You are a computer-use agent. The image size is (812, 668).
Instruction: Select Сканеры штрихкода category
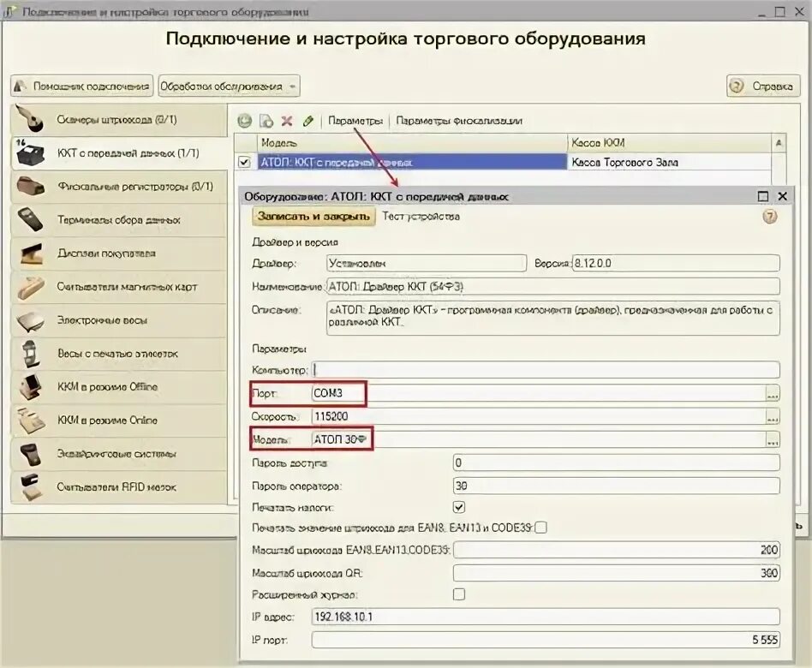point(118,120)
